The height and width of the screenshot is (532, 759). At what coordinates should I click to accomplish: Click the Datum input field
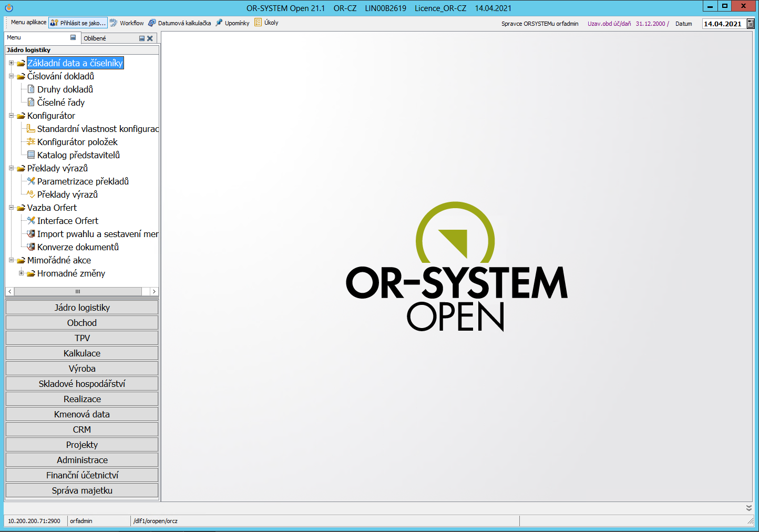[x=723, y=24]
